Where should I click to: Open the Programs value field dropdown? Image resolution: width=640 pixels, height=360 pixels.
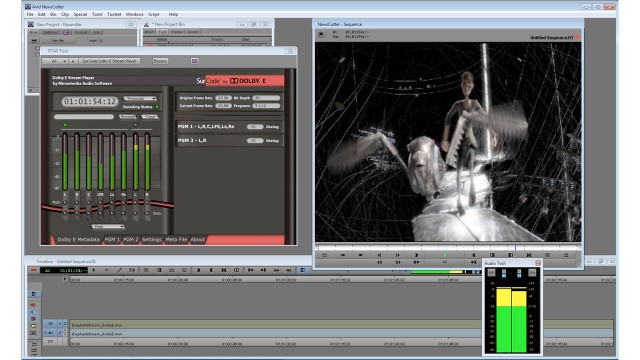tap(266, 106)
